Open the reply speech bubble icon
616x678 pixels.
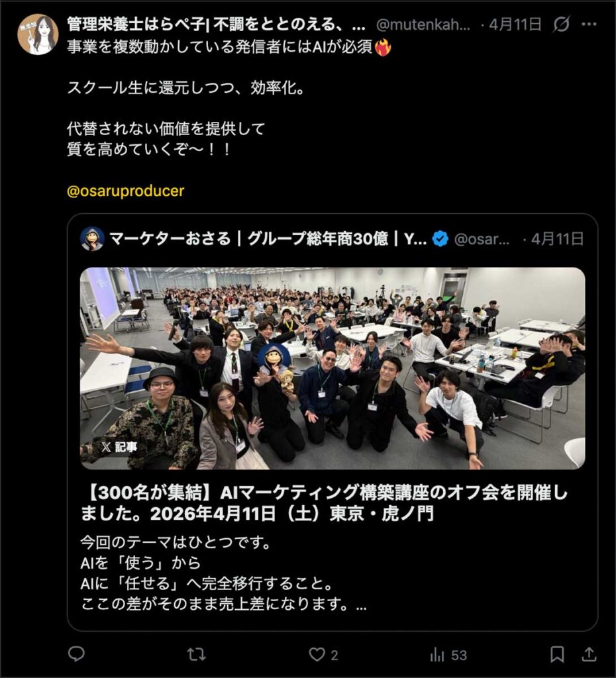77,654
